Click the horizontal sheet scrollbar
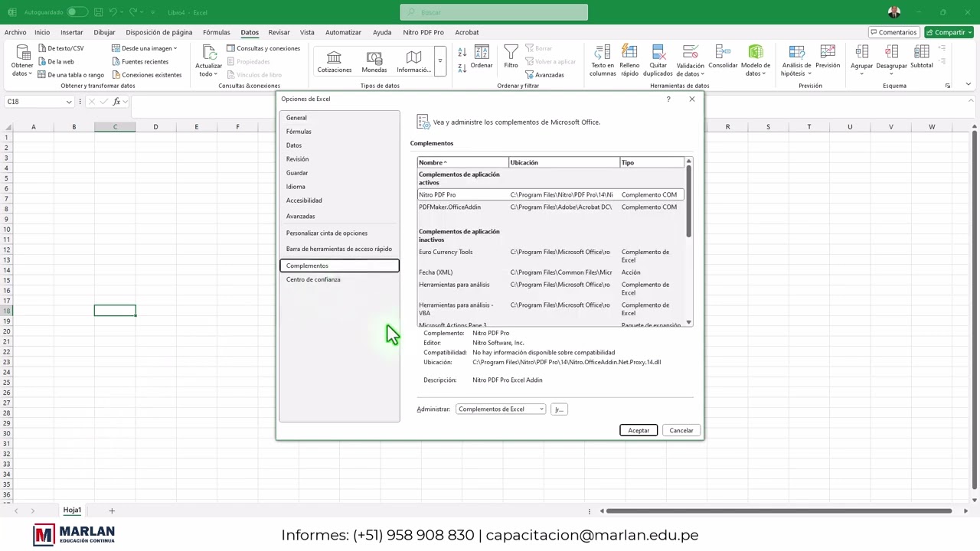The image size is (980, 551). click(779, 510)
